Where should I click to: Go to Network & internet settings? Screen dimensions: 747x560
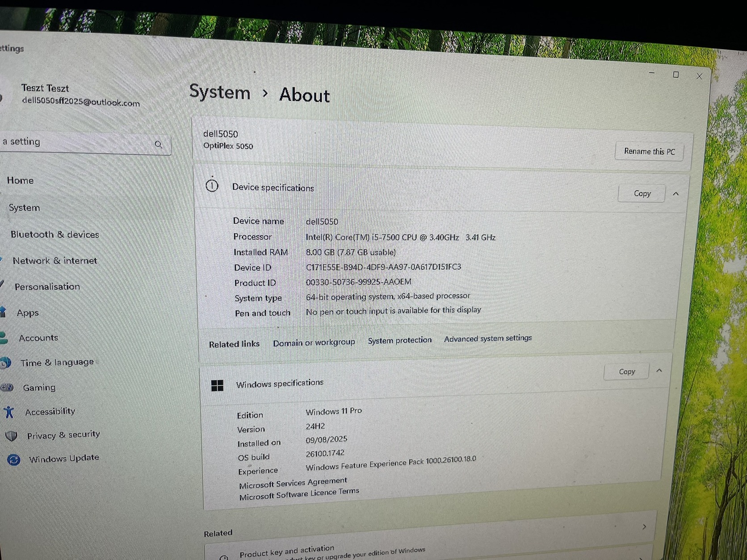(x=55, y=260)
